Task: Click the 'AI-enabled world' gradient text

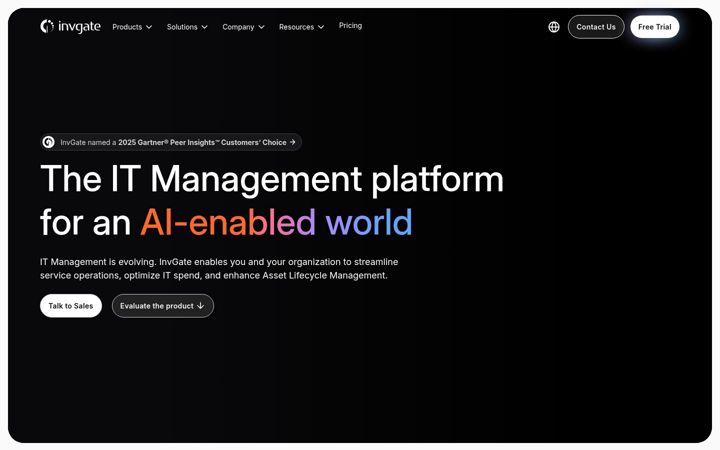Action: 276,222
